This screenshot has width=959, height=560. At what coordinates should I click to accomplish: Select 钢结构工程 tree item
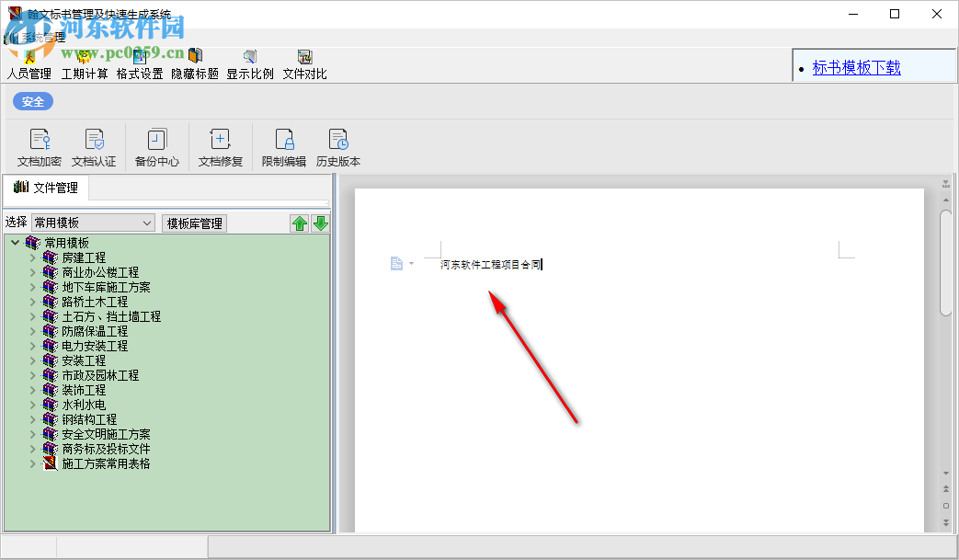89,419
